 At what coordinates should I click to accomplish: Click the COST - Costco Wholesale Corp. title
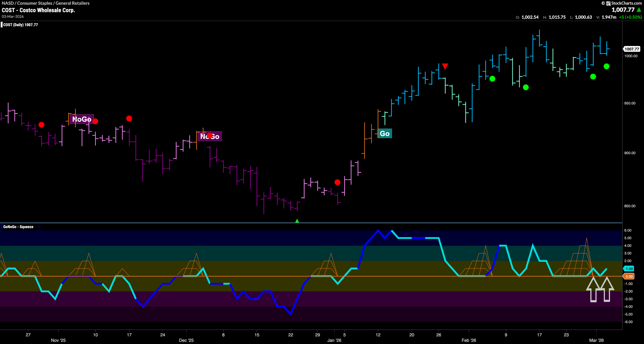click(x=38, y=10)
